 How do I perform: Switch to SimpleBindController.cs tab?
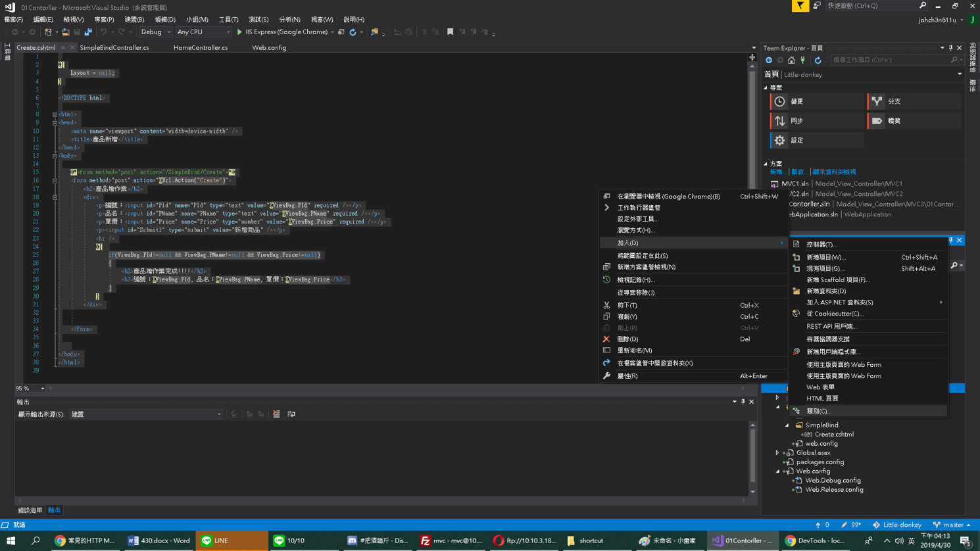point(114,47)
